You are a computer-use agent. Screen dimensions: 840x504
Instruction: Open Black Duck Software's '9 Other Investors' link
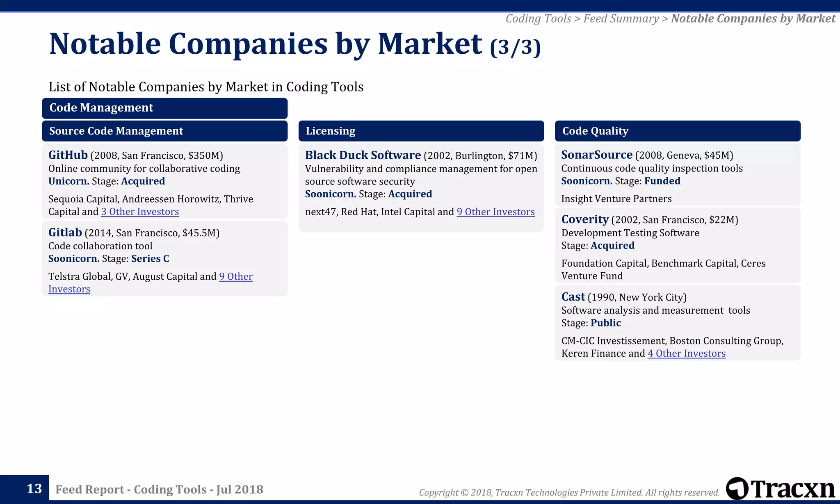(496, 212)
